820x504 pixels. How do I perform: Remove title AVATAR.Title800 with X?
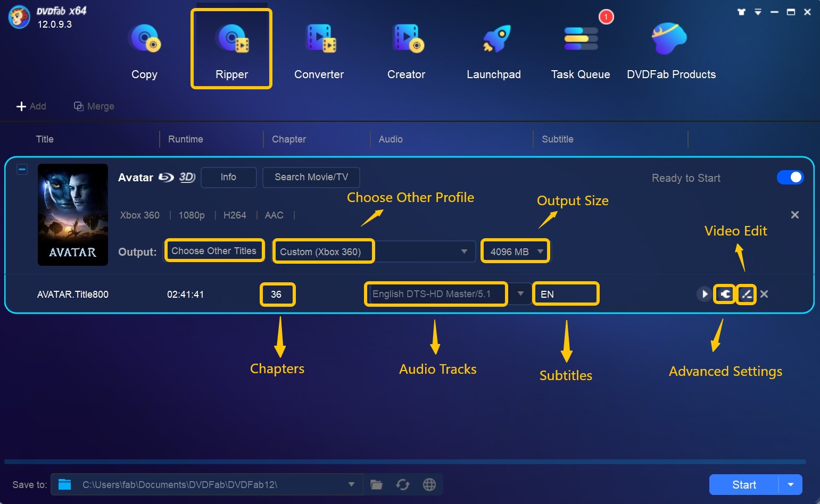(764, 294)
